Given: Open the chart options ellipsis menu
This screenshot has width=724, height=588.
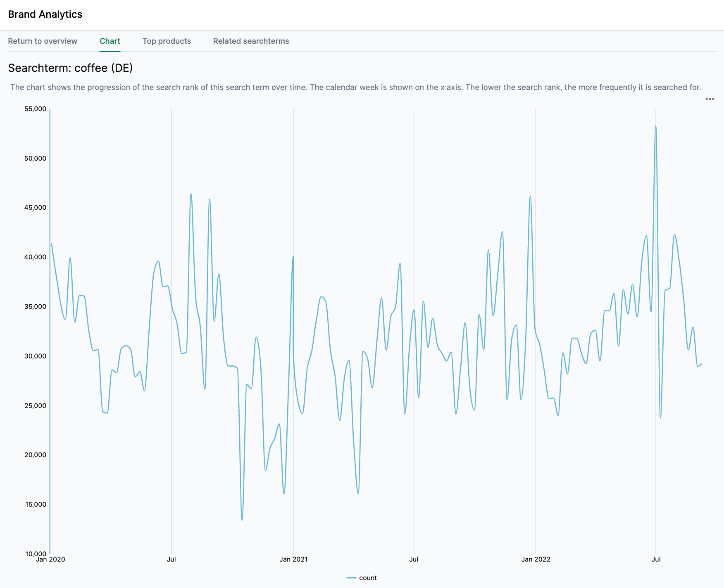Looking at the screenshot, I should 710,99.
